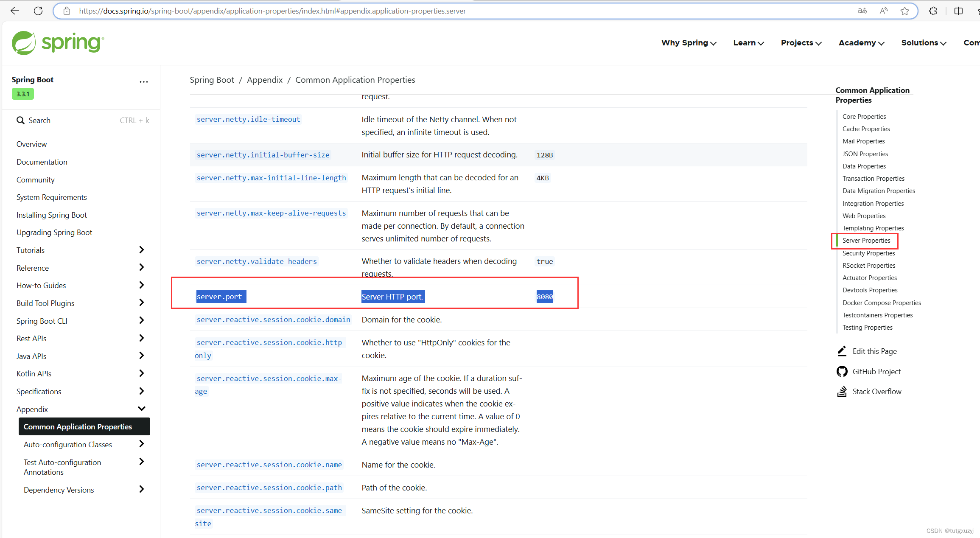980x538 pixels.
Task: Click server.reactive.session.cookie.path link
Action: point(269,488)
